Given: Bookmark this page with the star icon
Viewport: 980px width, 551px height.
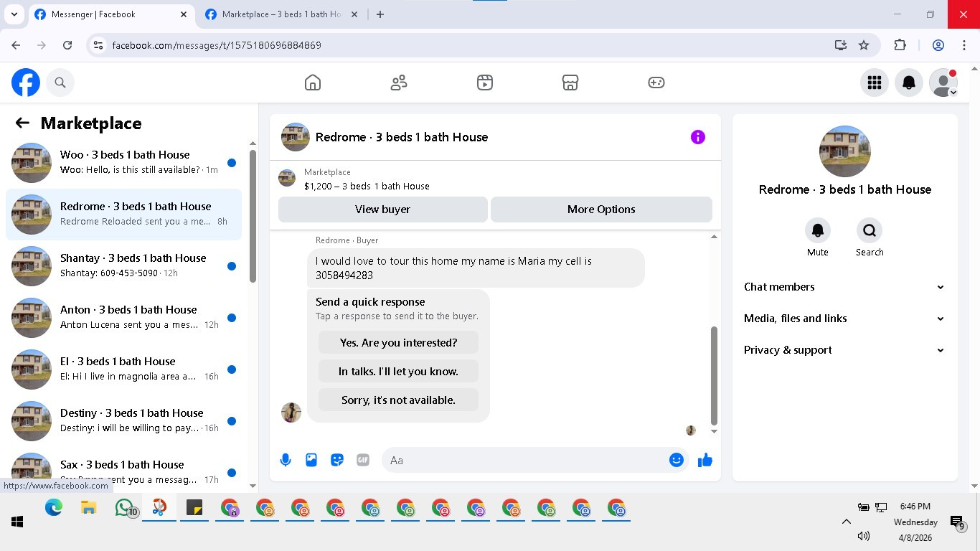Looking at the screenshot, I should (x=864, y=45).
